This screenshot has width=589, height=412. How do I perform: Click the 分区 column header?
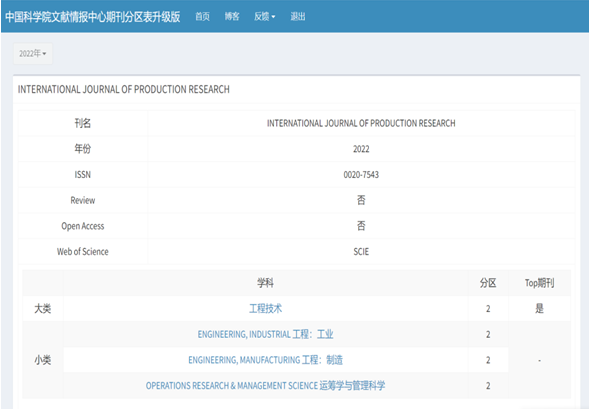click(488, 283)
